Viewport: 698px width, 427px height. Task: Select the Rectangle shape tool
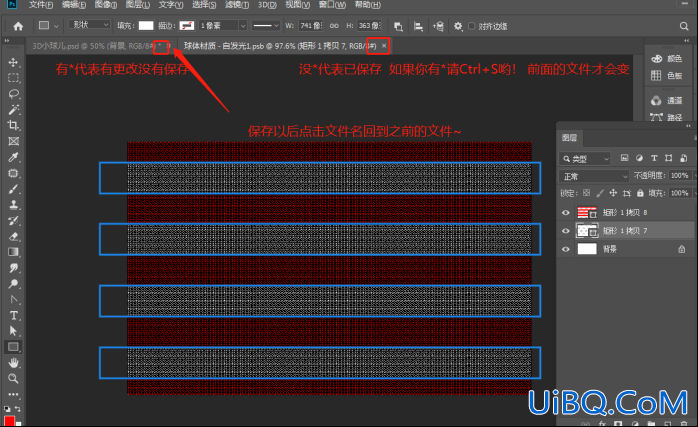(x=13, y=347)
